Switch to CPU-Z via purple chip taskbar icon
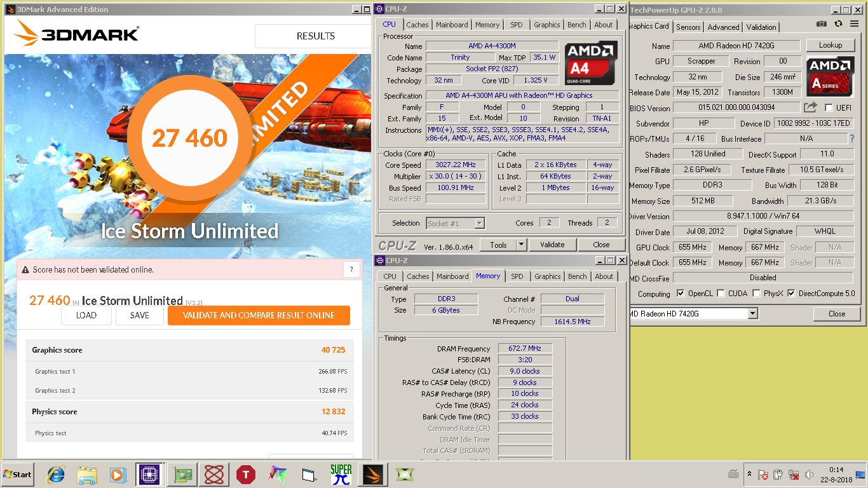The height and width of the screenshot is (488, 868). (148, 474)
